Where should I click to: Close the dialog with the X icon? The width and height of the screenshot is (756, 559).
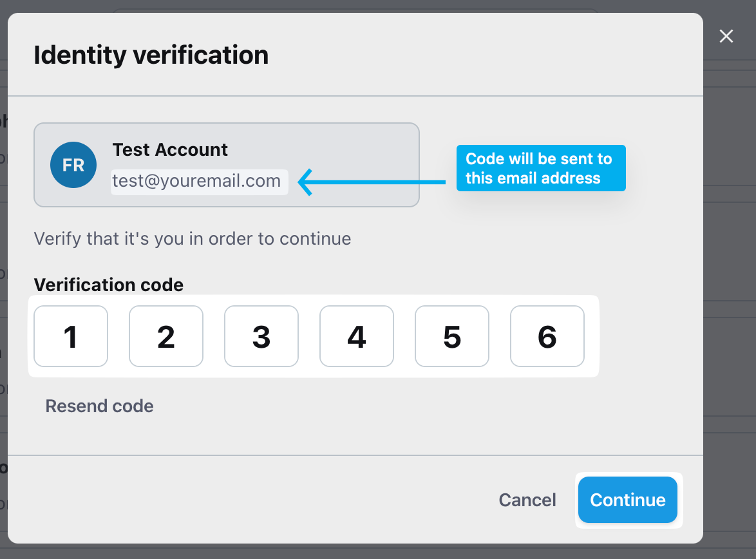(x=726, y=37)
